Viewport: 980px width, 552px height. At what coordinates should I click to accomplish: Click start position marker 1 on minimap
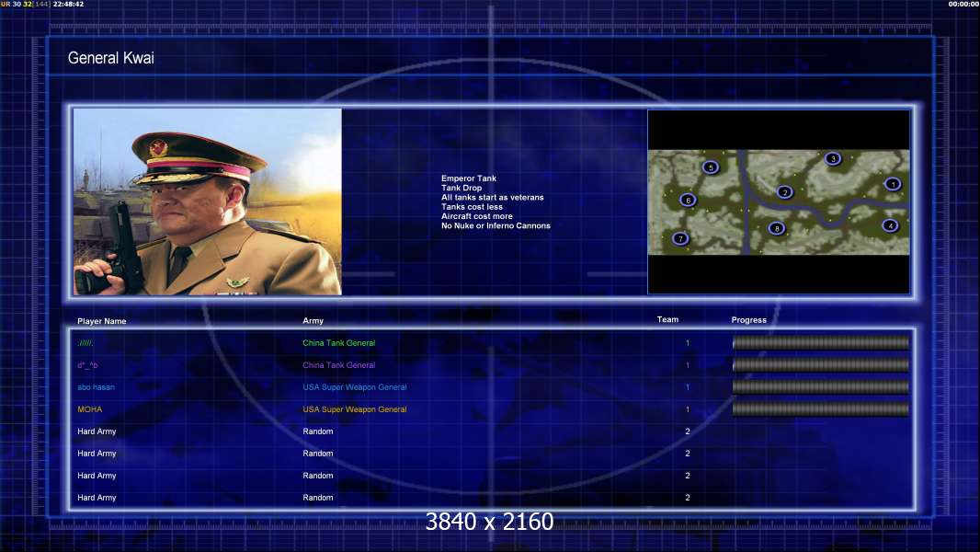[x=893, y=184]
